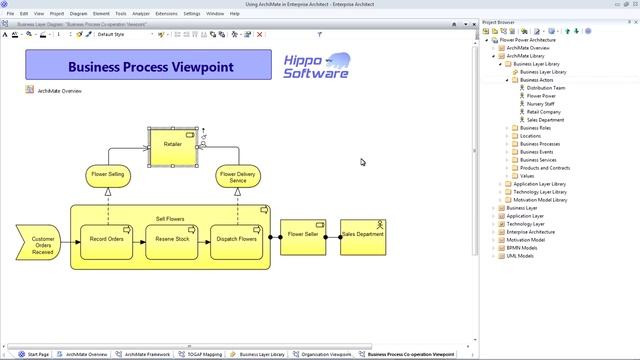The height and width of the screenshot is (360, 640).
Task: Open the line color tool
Action: coord(43,35)
